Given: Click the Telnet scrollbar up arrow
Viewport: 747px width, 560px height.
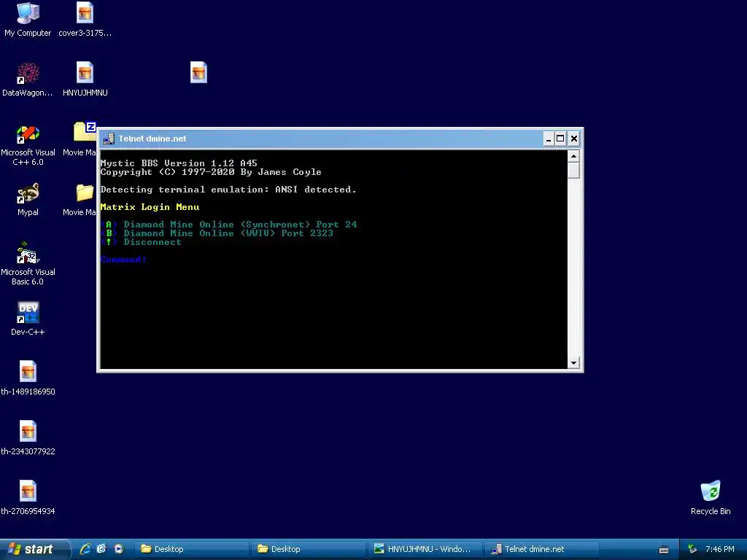Looking at the screenshot, I should click(x=573, y=156).
